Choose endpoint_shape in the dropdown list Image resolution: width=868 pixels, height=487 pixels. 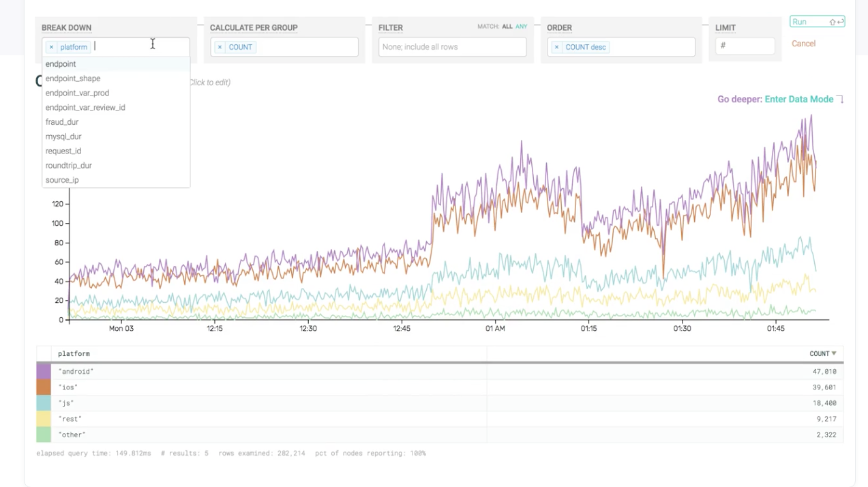tap(116, 78)
